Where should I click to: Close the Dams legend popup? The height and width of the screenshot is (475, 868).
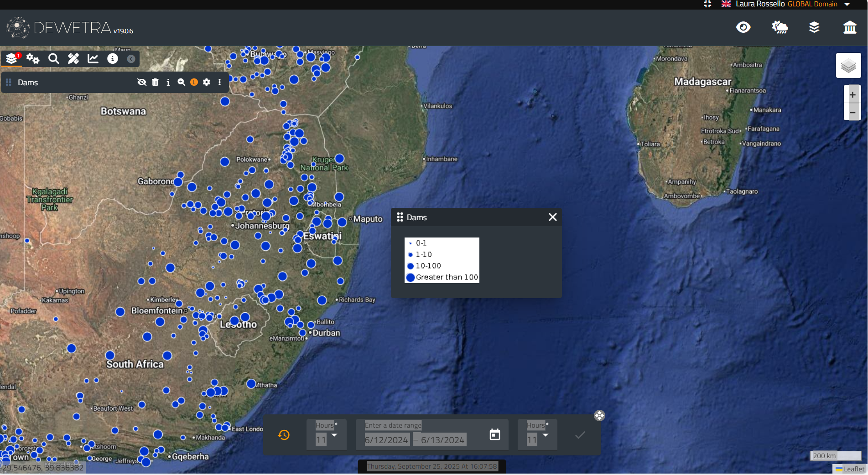coord(552,217)
